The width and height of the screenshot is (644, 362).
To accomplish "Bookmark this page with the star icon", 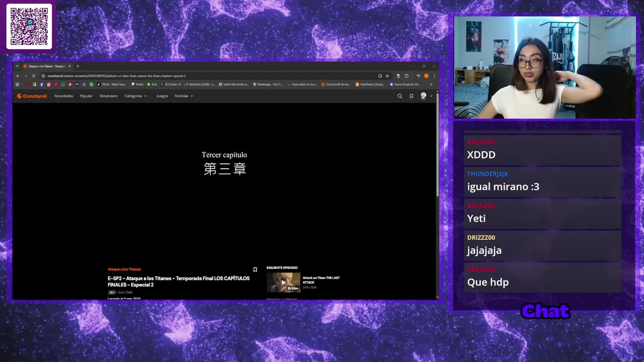I will [387, 76].
